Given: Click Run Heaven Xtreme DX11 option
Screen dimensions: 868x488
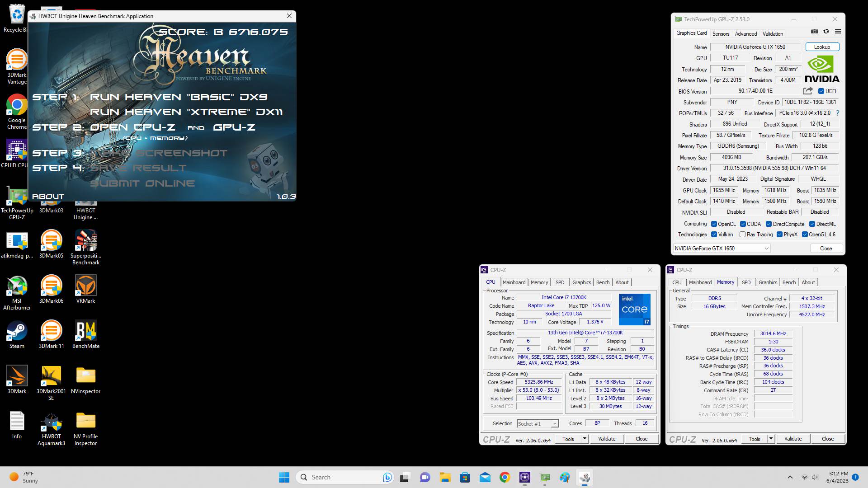Looking at the screenshot, I should click(186, 112).
